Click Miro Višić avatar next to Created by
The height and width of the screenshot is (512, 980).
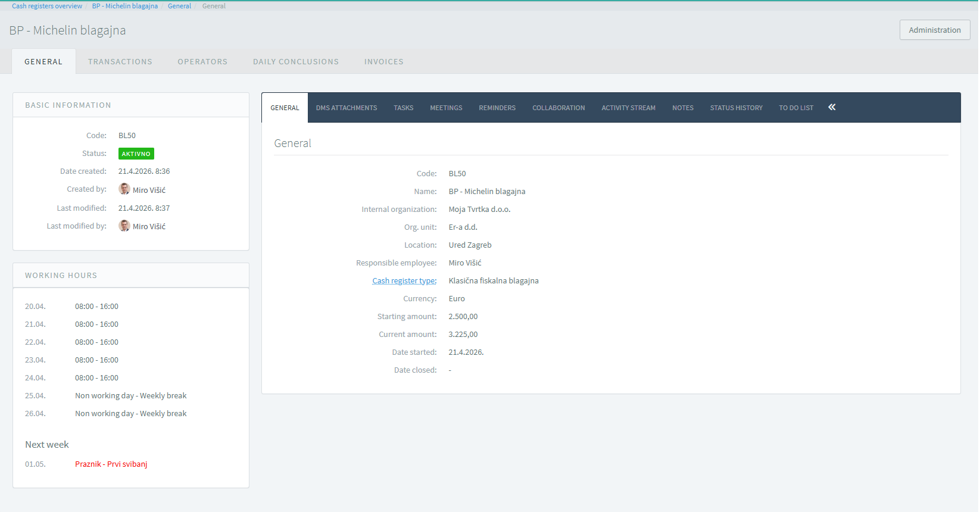coord(124,189)
